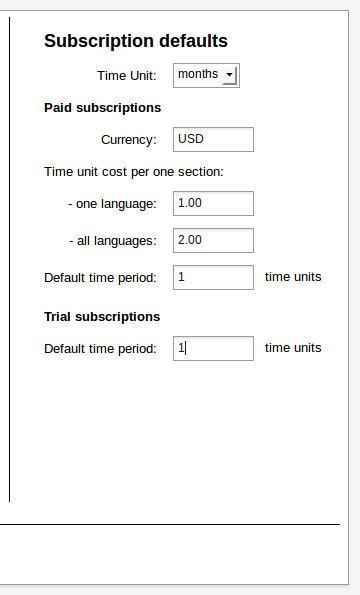The image size is (360, 595).
Task: Click the horizontal divider line below the panel
Action: point(170,524)
